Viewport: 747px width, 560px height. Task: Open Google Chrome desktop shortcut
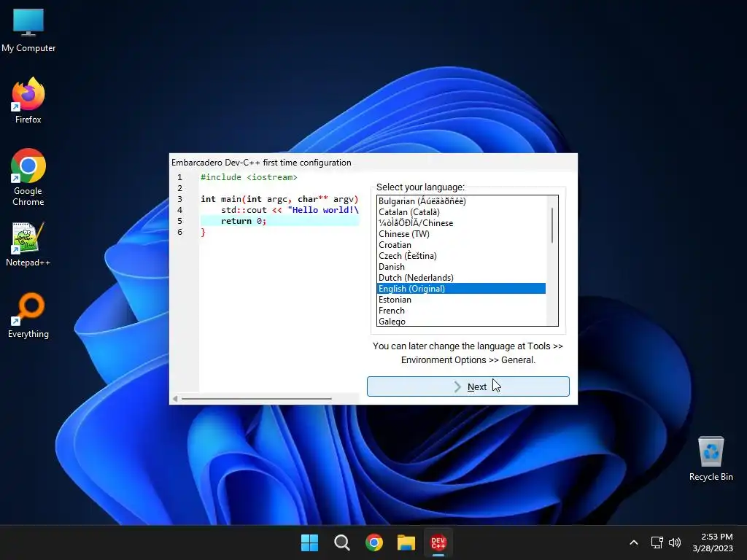click(x=28, y=177)
